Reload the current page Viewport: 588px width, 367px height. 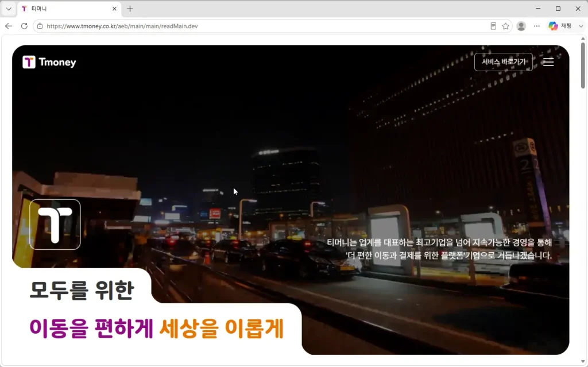coord(24,26)
